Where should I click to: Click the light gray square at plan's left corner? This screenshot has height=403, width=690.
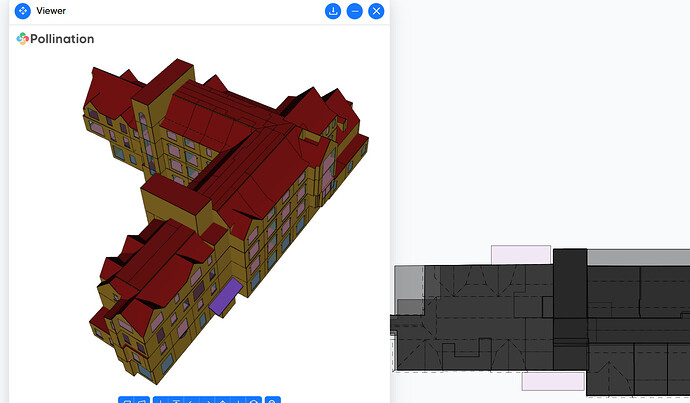pyautogui.click(x=408, y=283)
